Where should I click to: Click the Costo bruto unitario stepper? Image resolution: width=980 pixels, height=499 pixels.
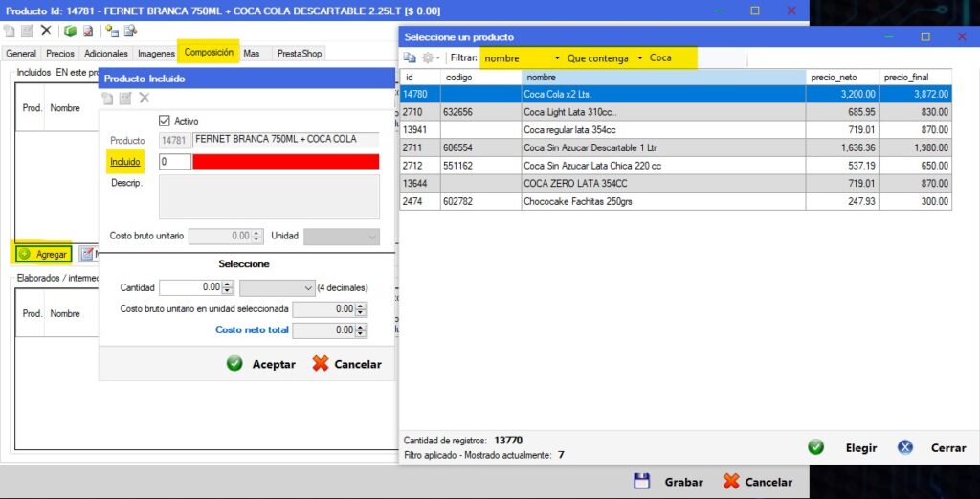coord(256,237)
